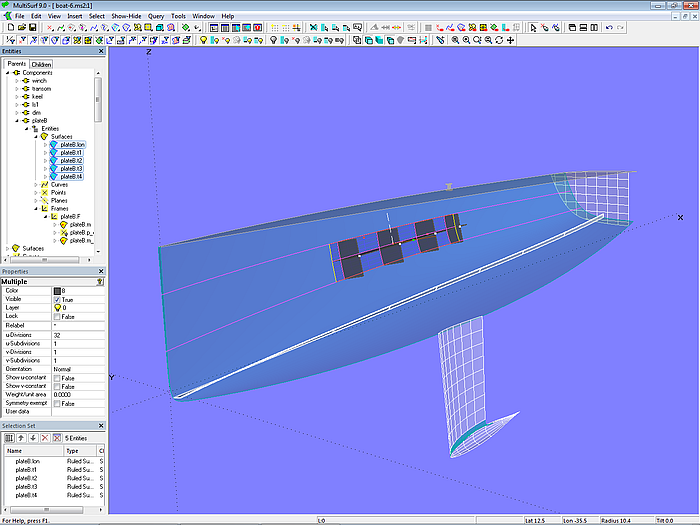This screenshot has height=525, width=700.
Task: Click the Save file toolbar icon
Action: pos(32,28)
